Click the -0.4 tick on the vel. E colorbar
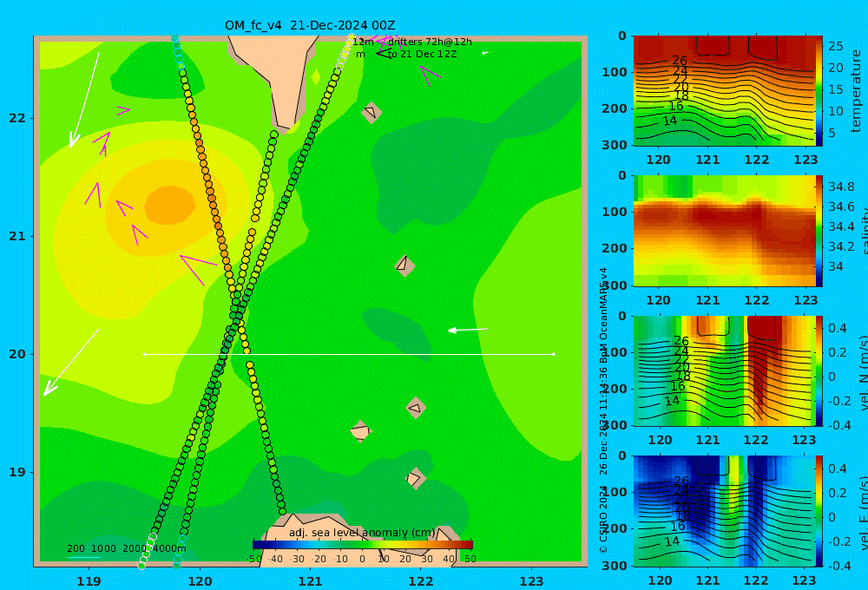Viewport: 868px width, 590px height. (839, 565)
